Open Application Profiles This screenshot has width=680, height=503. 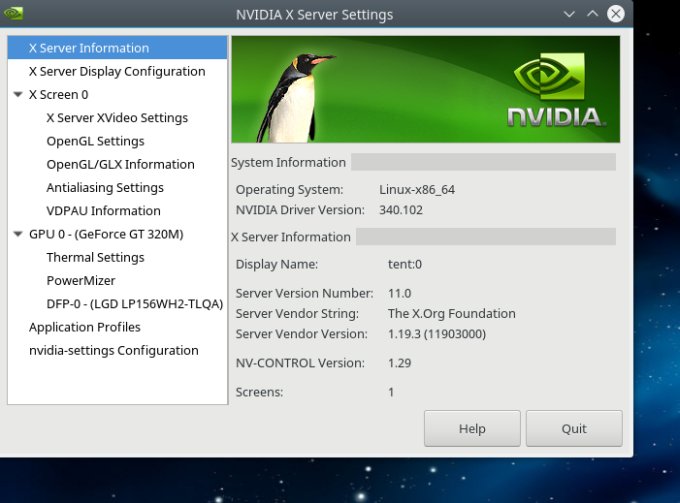85,327
